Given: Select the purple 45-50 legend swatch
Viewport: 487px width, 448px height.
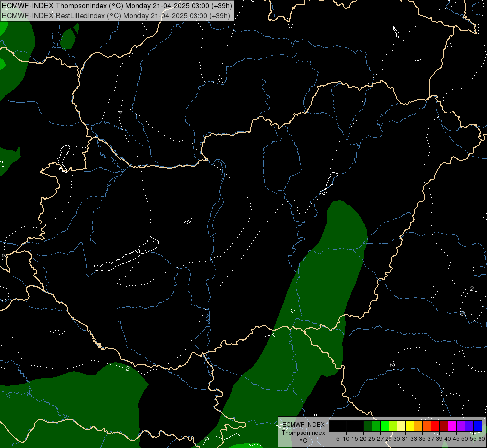Looking at the screenshot, I should 461,426.
